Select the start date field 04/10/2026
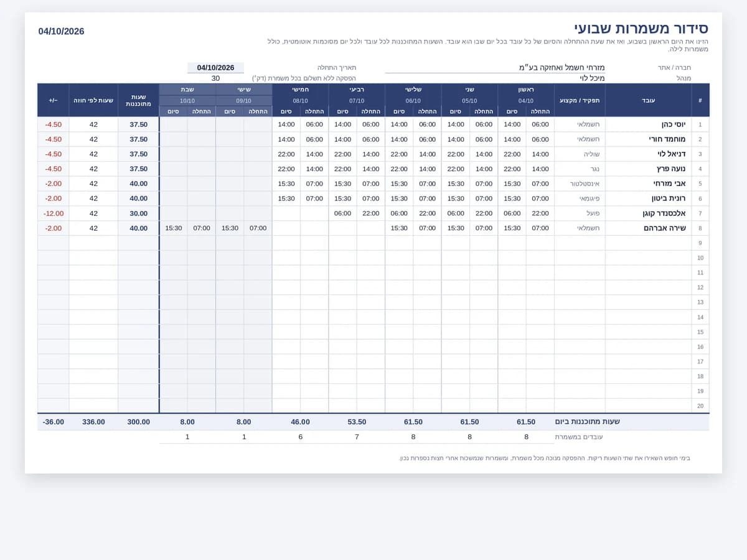Screen dimensions: 747x560 click(x=215, y=68)
